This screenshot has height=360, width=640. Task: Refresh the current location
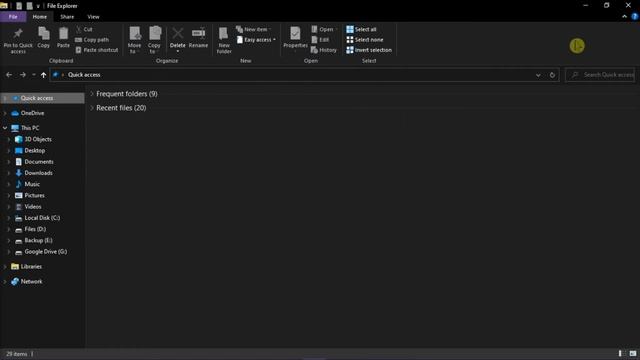(552, 75)
